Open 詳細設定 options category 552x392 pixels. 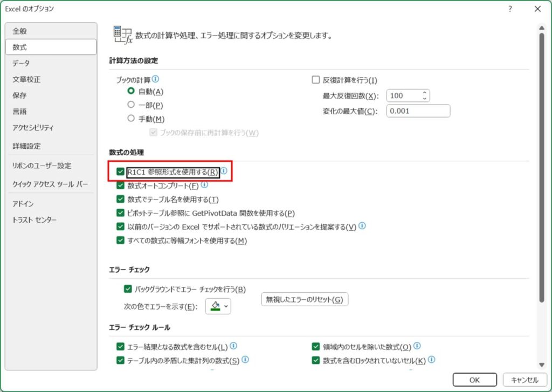51,146
